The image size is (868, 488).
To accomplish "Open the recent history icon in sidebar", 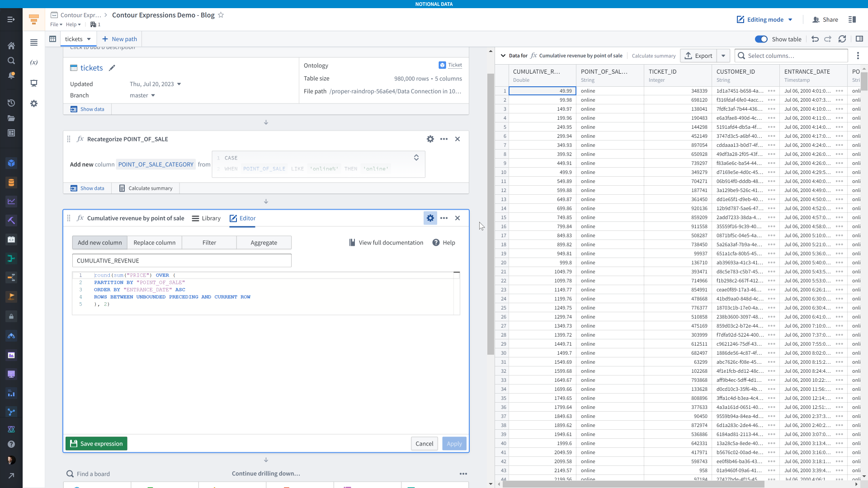I will tap(11, 103).
